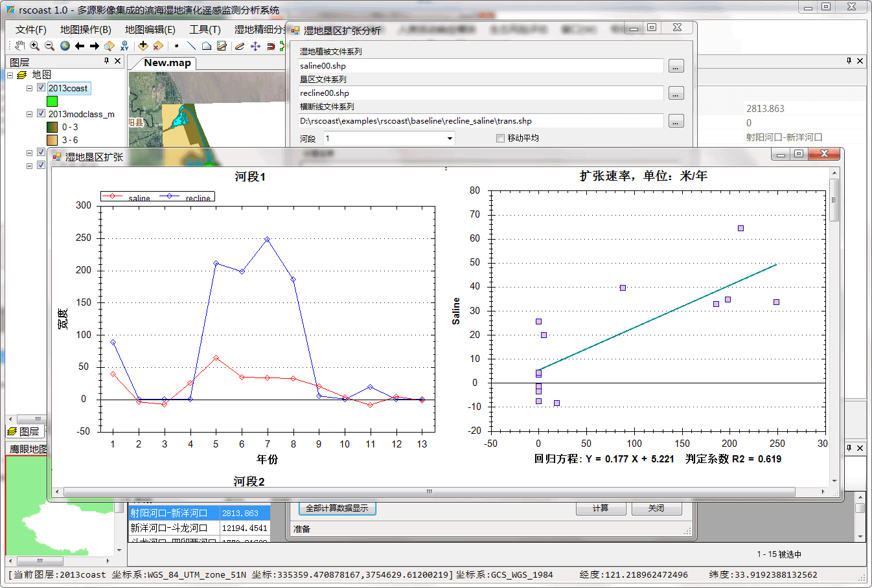The height and width of the screenshot is (588, 872).
Task: Click the 湿地垦区扩张分析 dialog title icon
Action: [295, 30]
